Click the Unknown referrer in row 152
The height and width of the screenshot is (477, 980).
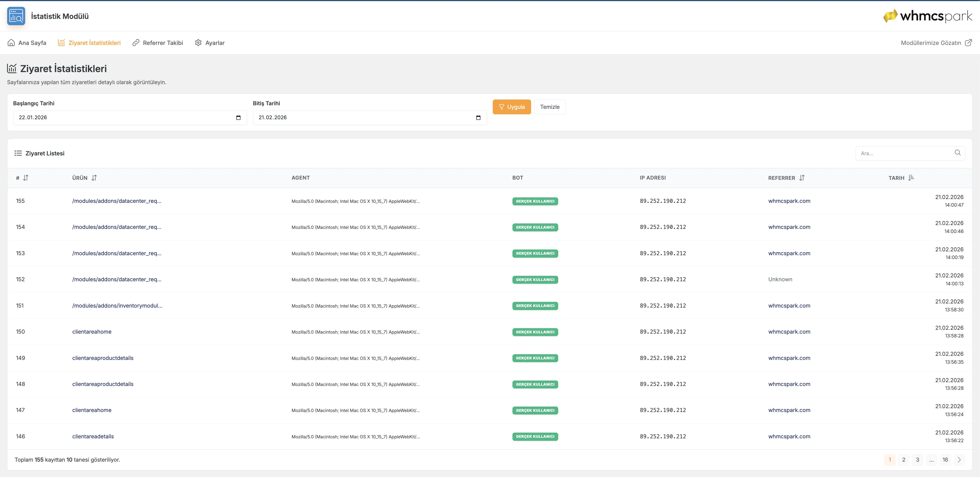(x=780, y=279)
